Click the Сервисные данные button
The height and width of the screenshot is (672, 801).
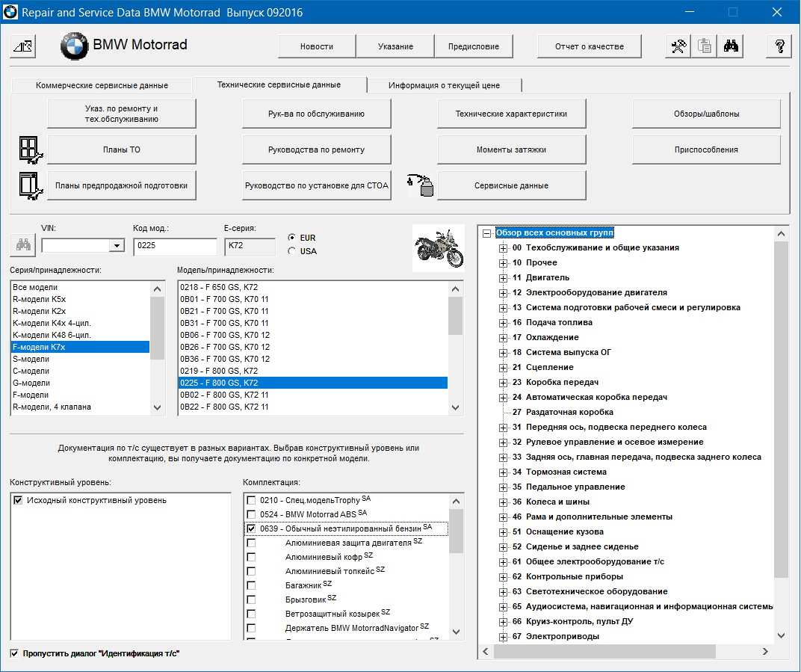tap(511, 185)
